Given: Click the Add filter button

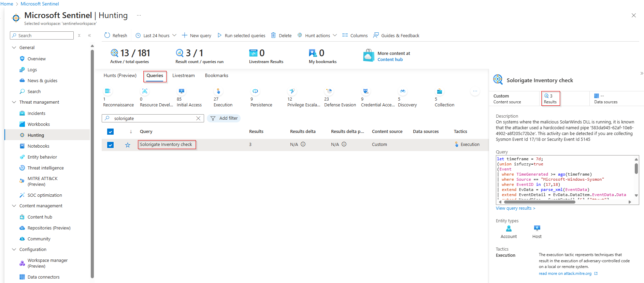Looking at the screenshot, I should pos(224,118).
